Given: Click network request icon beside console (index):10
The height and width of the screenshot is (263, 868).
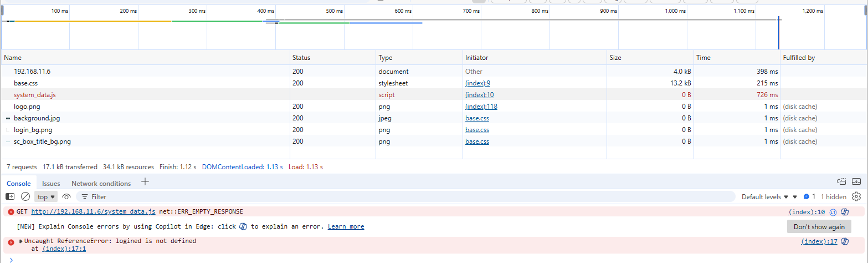Looking at the screenshot, I should pos(833,212).
